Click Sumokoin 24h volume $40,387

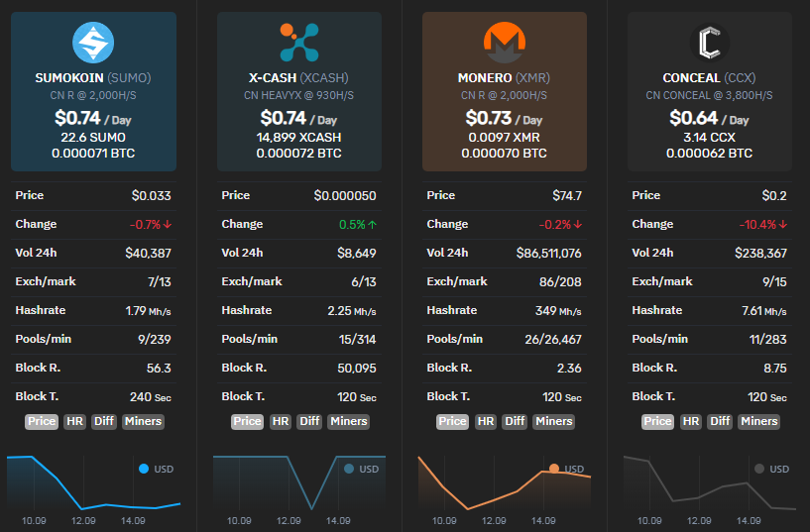click(148, 253)
